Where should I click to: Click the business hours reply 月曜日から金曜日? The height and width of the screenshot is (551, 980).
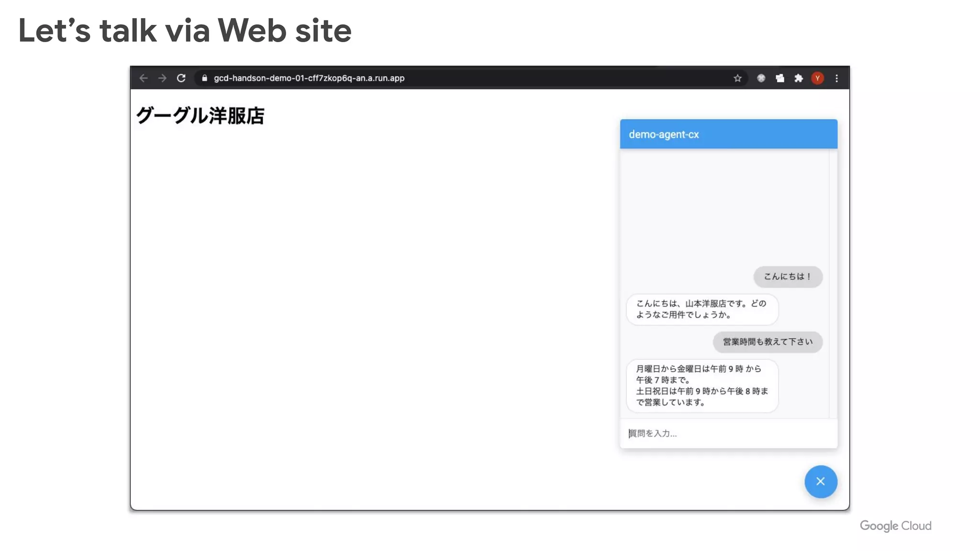(702, 386)
